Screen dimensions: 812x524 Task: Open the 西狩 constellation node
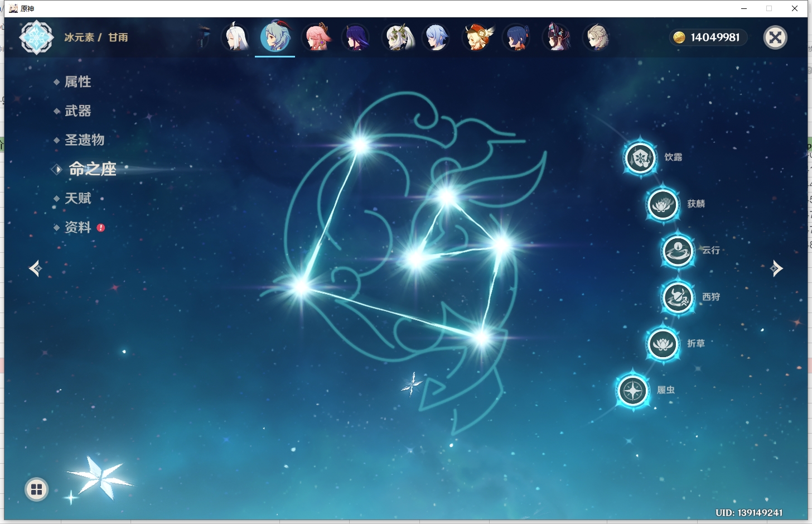click(678, 297)
